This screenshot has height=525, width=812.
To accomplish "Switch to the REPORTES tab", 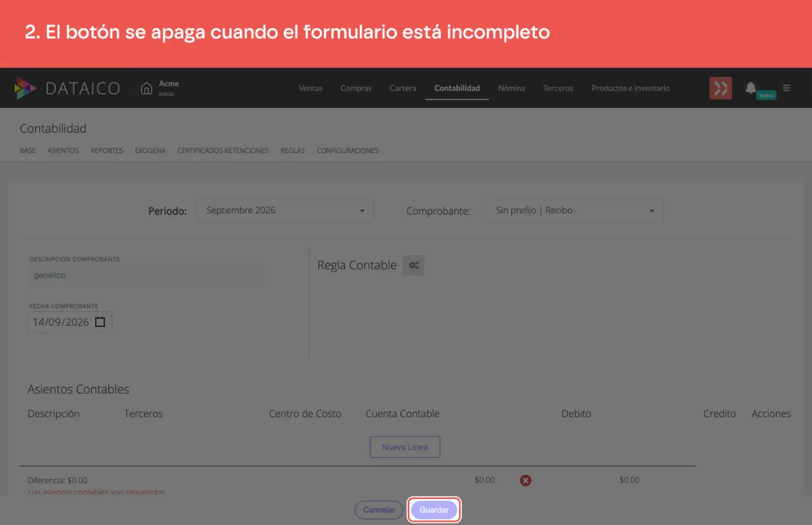I will 107,150.
